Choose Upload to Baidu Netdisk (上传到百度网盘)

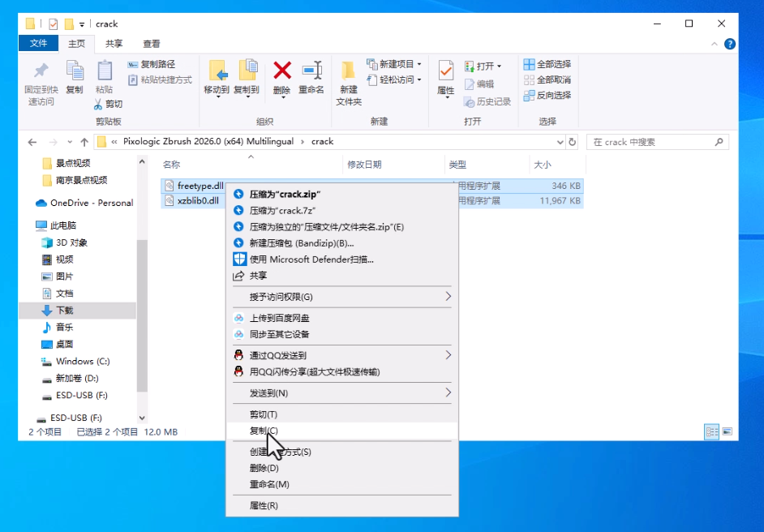click(x=342, y=318)
